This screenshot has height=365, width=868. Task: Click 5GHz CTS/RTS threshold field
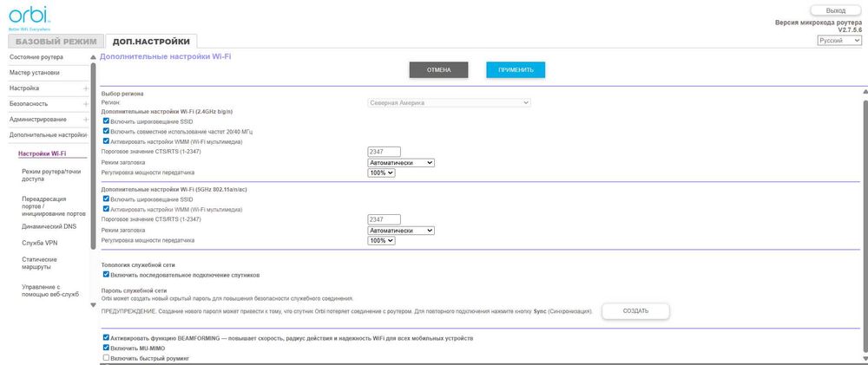[385, 219]
